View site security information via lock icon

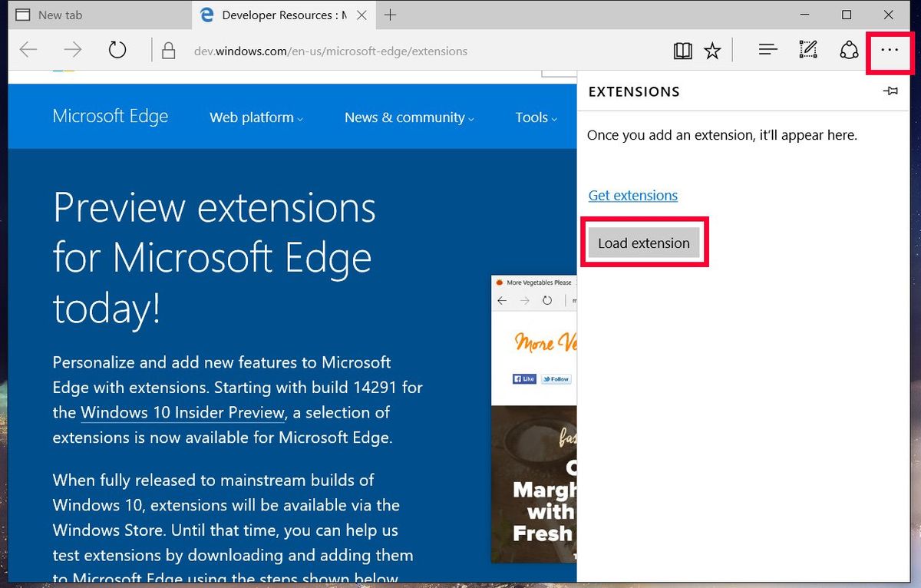[x=167, y=49]
